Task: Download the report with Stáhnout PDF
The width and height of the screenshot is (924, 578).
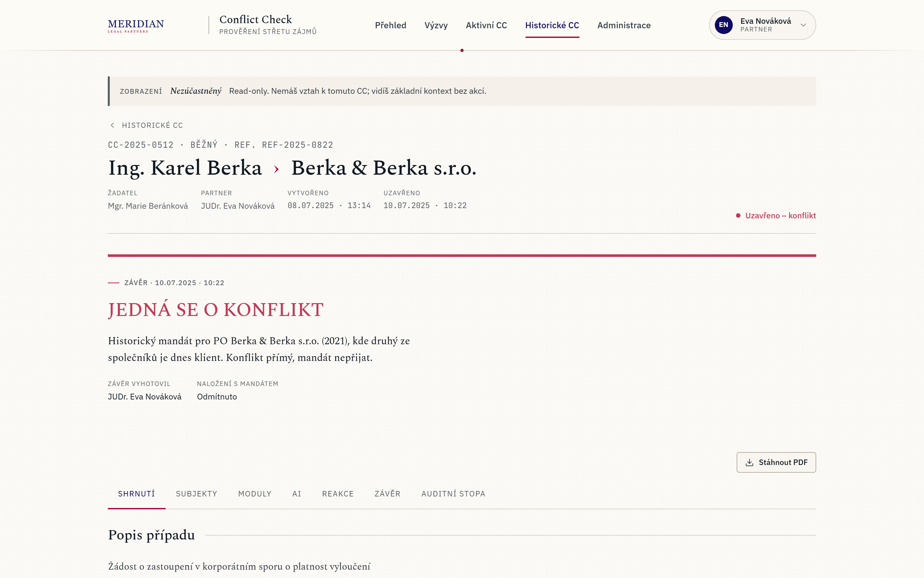Action: 776,462
